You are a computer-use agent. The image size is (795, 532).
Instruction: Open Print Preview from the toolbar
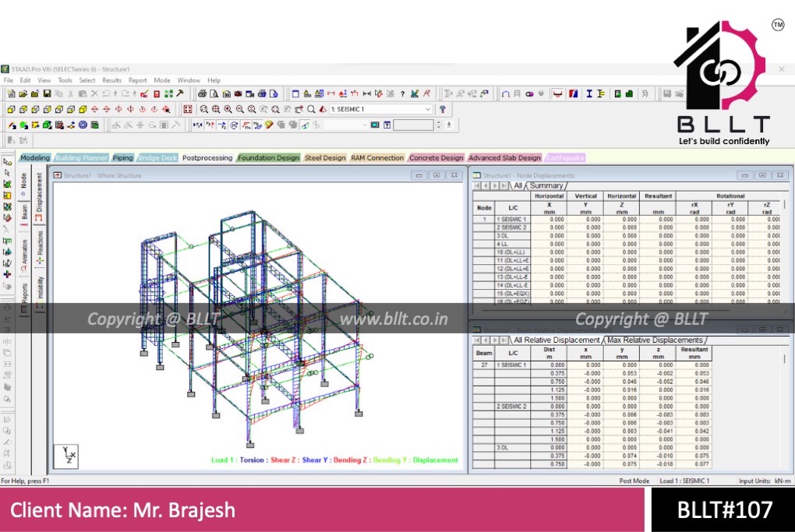pyautogui.click(x=214, y=93)
